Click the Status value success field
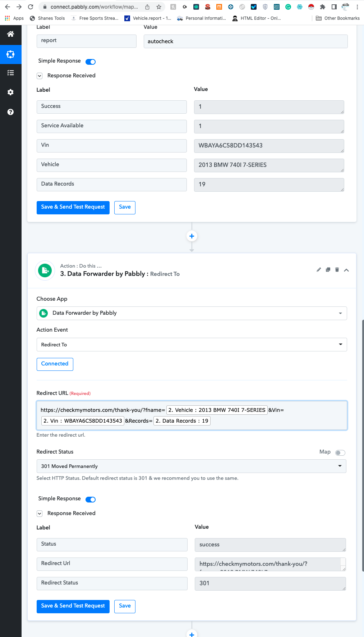 point(270,545)
